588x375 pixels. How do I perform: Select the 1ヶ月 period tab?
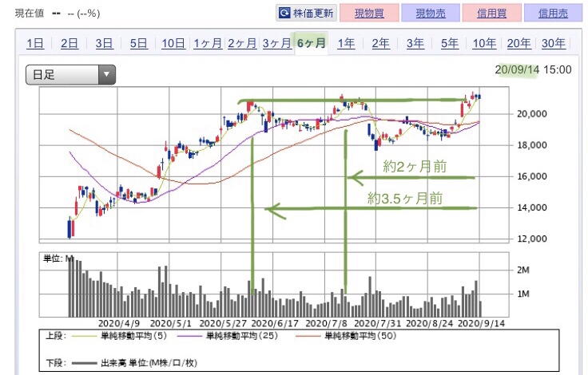click(208, 44)
